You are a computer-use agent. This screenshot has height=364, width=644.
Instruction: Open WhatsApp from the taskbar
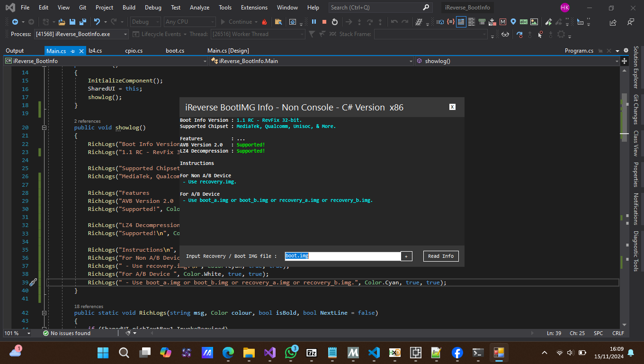[x=291, y=353]
